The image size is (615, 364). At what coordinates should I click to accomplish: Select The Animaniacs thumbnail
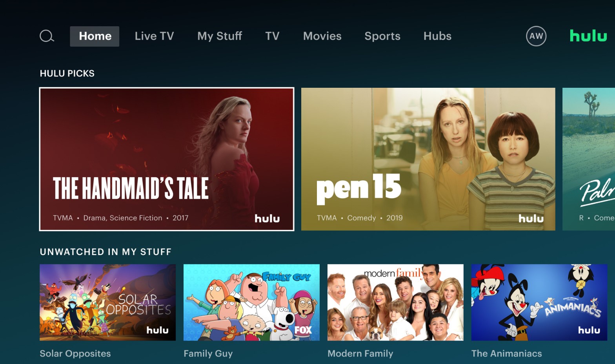[539, 302]
